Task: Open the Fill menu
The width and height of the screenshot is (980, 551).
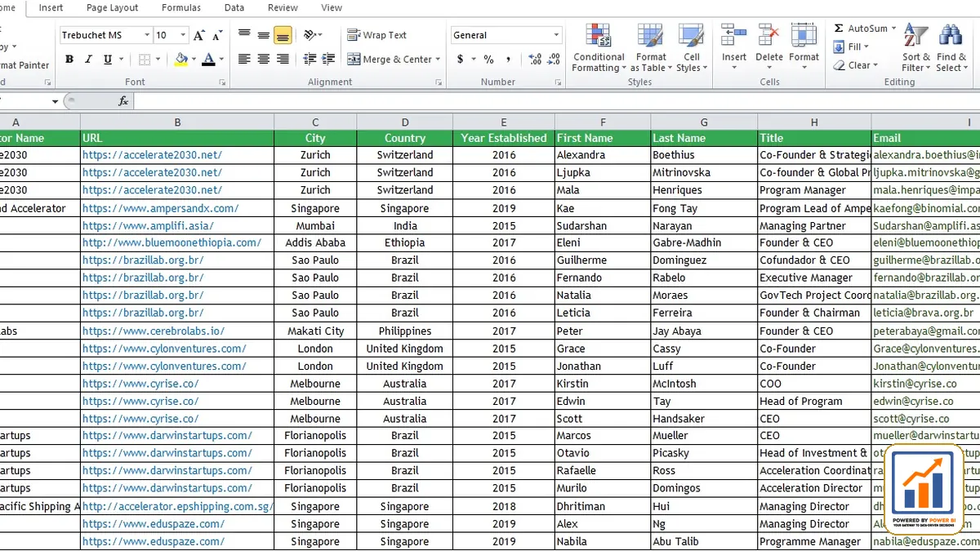Action: click(850, 47)
